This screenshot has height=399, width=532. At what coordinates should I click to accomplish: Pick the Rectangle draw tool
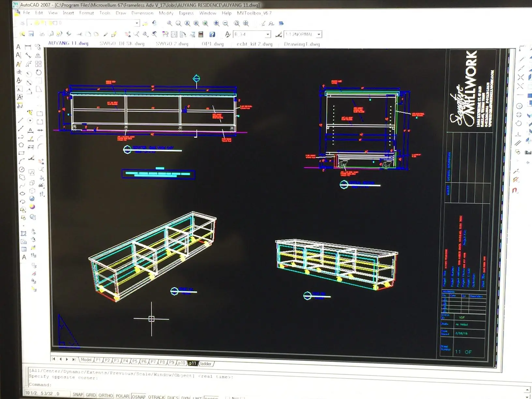22,153
